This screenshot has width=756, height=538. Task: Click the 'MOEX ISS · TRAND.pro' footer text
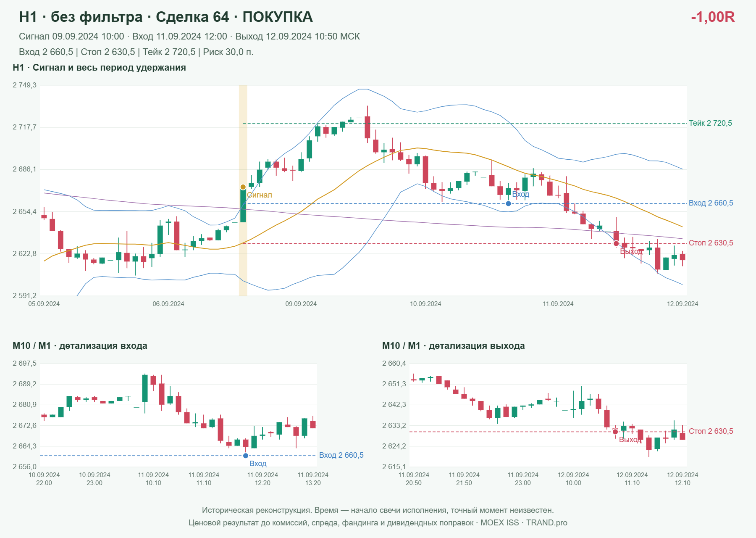tap(524, 523)
